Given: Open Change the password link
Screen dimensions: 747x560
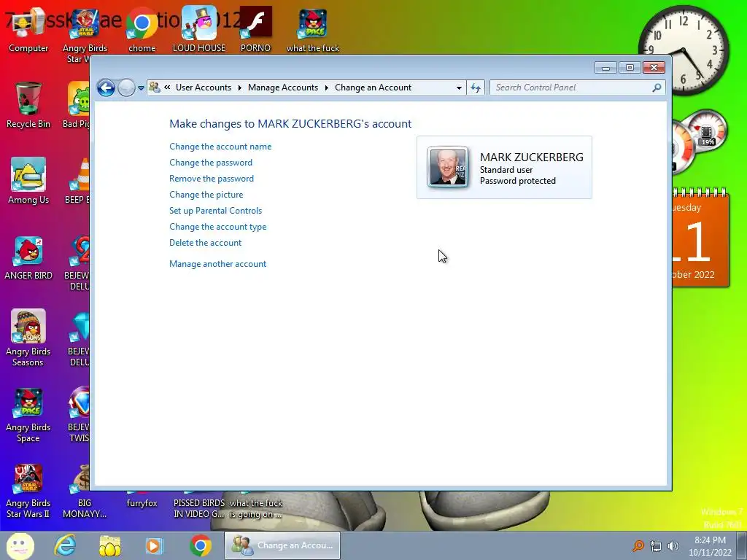Looking at the screenshot, I should pyautogui.click(x=211, y=163).
